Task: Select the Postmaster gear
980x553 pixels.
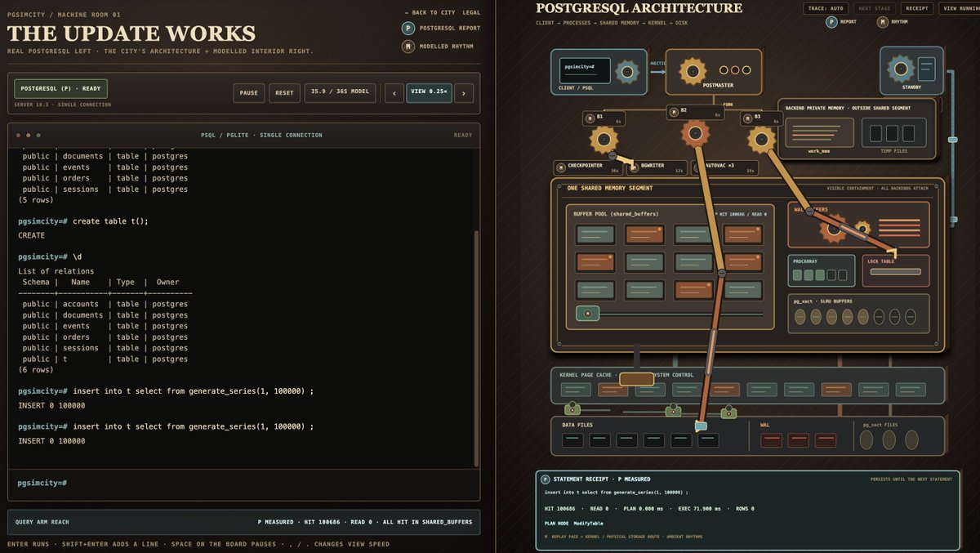Action: 692,70
